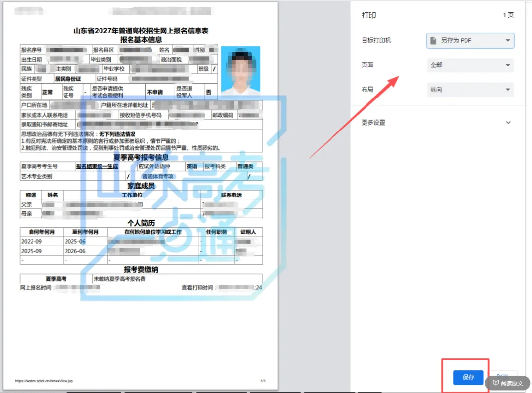Click the 个人简历 section heading
The height and width of the screenshot is (393, 532).
point(141,223)
